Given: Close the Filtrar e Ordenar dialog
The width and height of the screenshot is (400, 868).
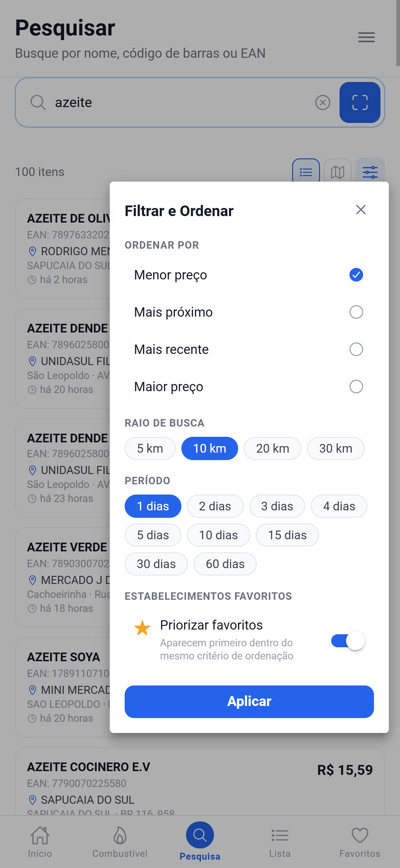Looking at the screenshot, I should (361, 210).
